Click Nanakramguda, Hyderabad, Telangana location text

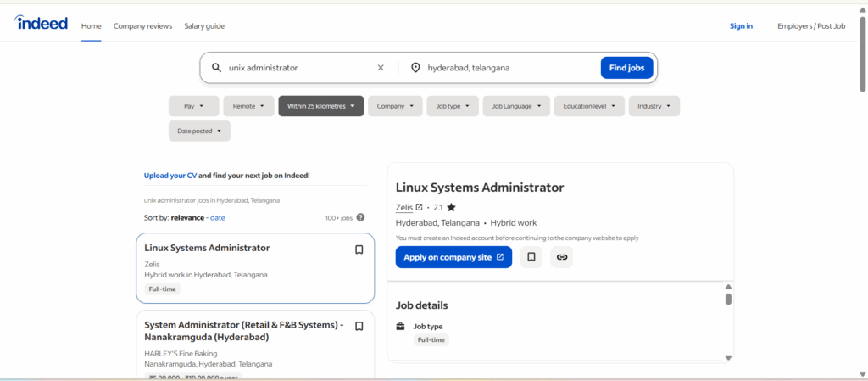[x=209, y=364]
